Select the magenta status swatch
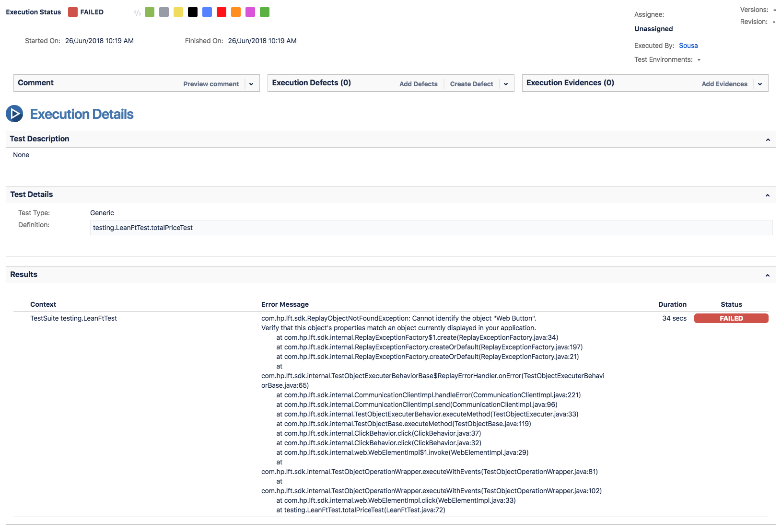782x532 pixels. (x=250, y=12)
